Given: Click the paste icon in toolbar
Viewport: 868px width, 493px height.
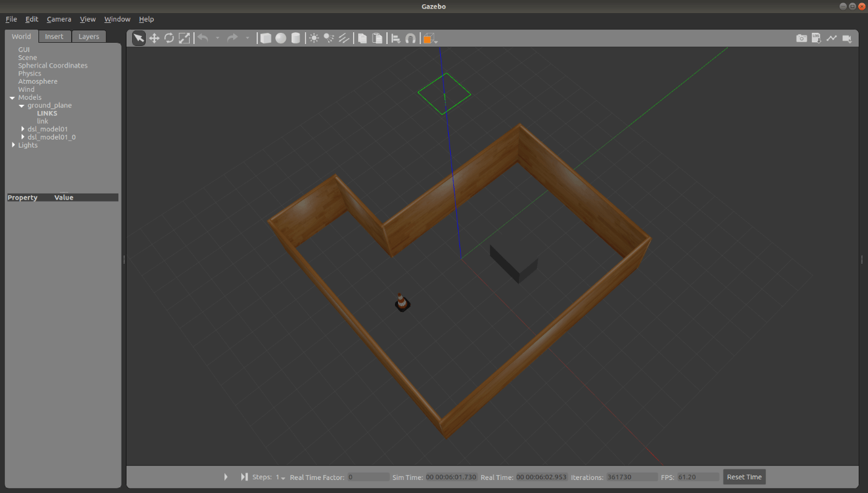Looking at the screenshot, I should pos(378,38).
